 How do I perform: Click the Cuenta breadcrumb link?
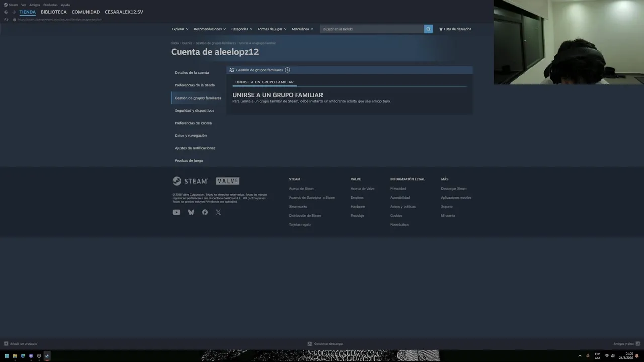pos(187,43)
